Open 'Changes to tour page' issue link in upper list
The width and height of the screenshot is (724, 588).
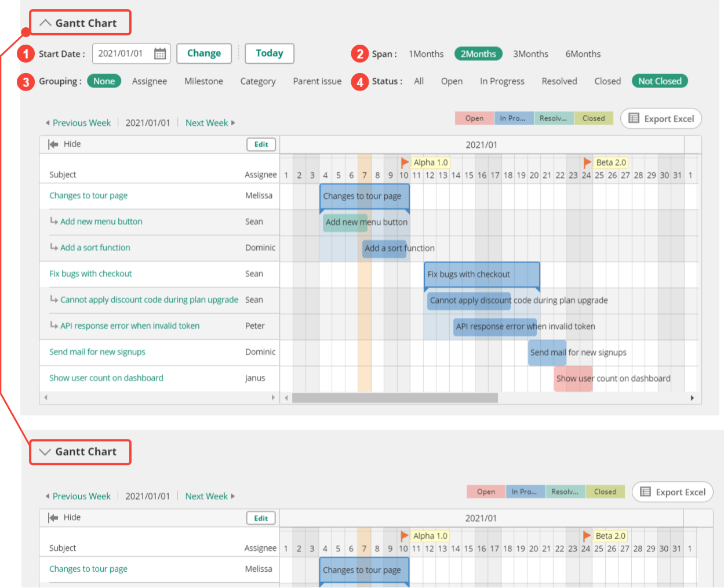coord(88,195)
